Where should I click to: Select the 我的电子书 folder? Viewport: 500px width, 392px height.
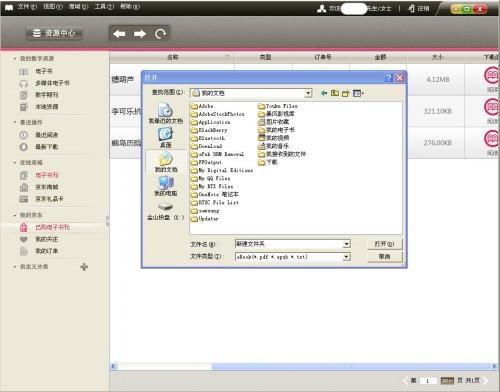click(276, 130)
